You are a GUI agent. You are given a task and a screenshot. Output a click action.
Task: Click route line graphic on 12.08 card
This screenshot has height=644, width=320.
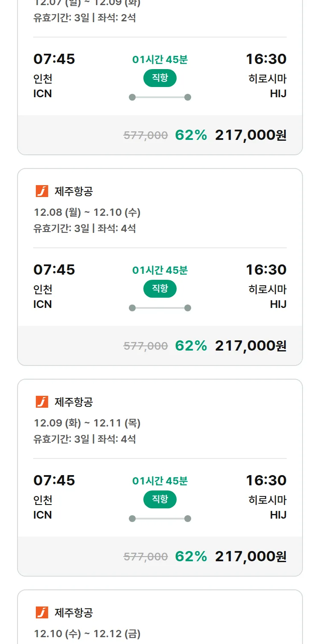[160, 308]
